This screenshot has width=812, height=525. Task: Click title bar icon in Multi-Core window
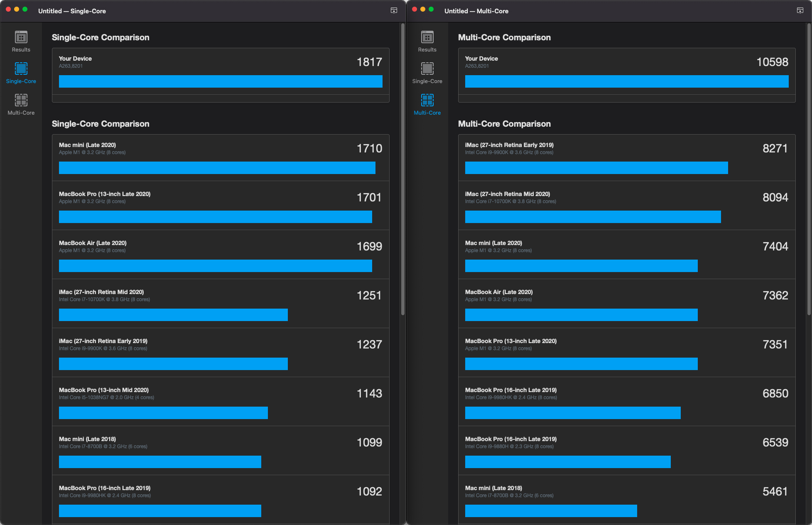pyautogui.click(x=800, y=11)
